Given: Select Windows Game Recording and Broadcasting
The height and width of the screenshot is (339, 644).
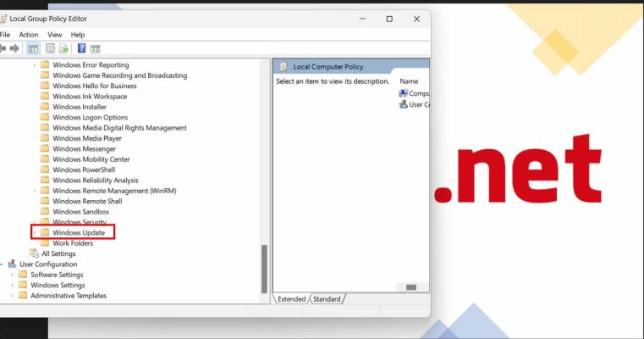Looking at the screenshot, I should (119, 75).
